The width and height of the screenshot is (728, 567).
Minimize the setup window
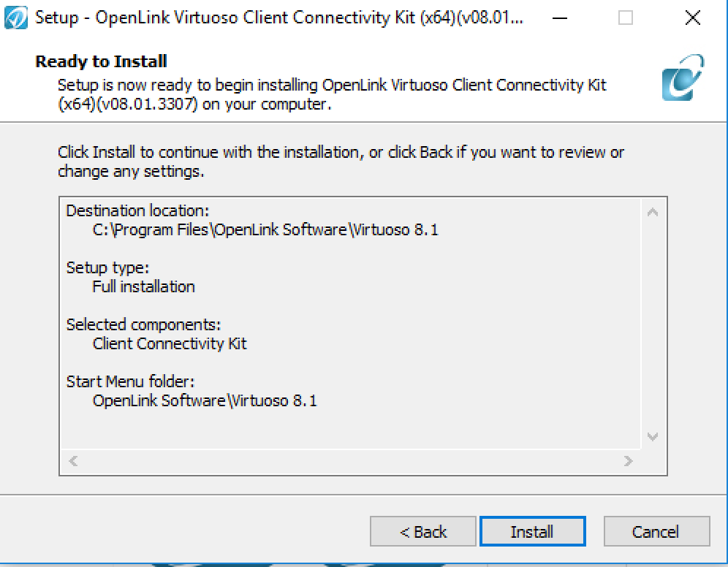click(x=560, y=18)
